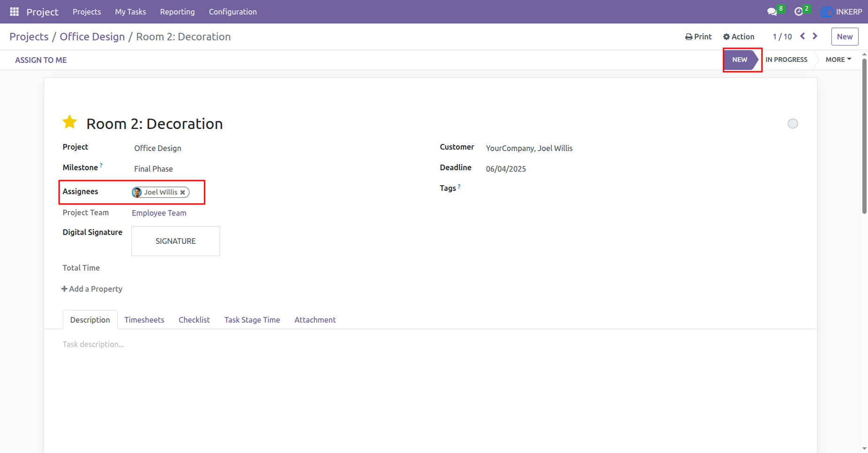The height and width of the screenshot is (453, 868).
Task: Open the Action gear menu
Action: point(739,37)
